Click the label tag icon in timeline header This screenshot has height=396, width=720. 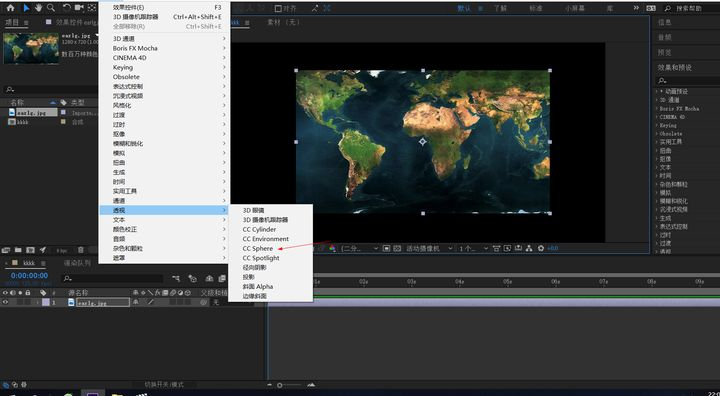[43, 293]
